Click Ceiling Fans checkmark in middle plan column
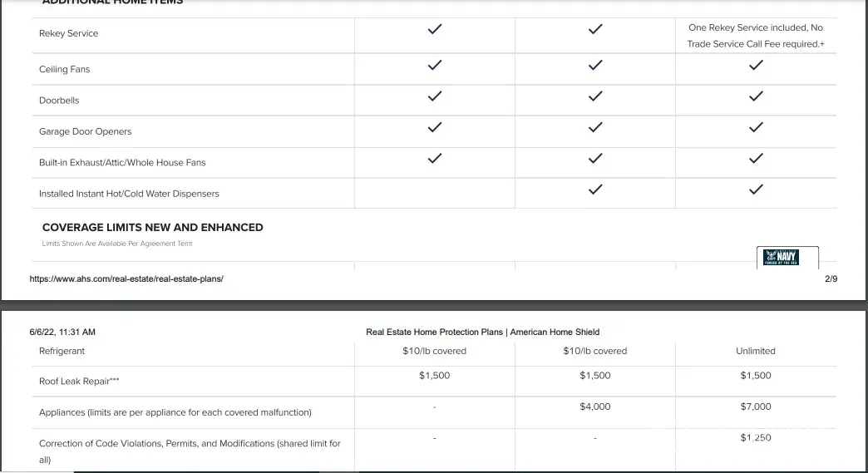Screen dimensions: 868x473 [594, 65]
